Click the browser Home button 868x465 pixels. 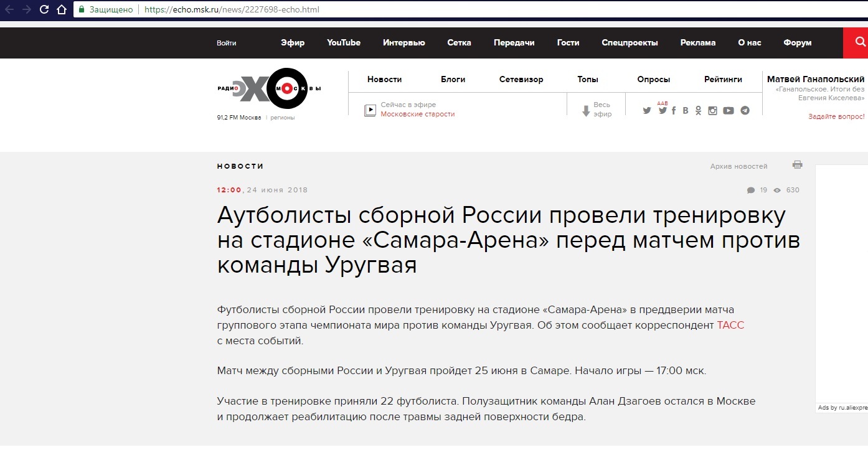pos(61,9)
